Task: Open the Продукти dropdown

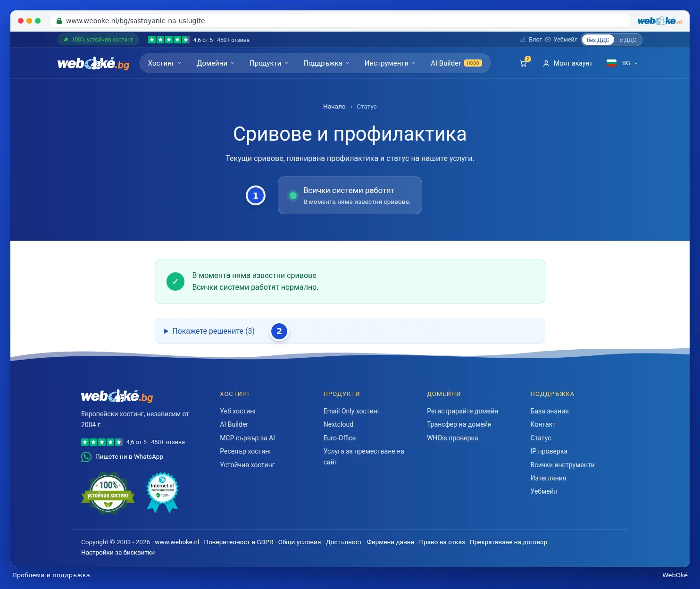Action: (x=269, y=63)
